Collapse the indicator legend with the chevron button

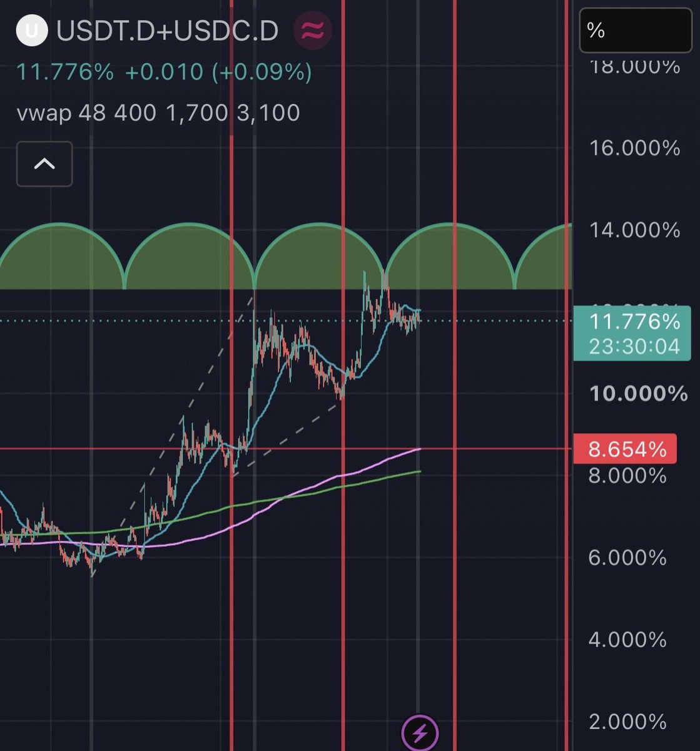(44, 164)
